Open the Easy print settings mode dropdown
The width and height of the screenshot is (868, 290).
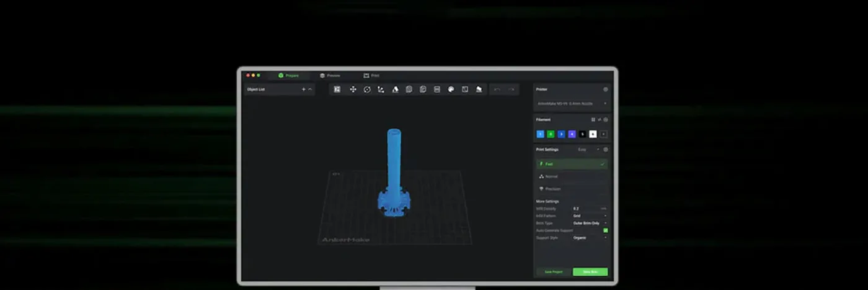(588, 150)
